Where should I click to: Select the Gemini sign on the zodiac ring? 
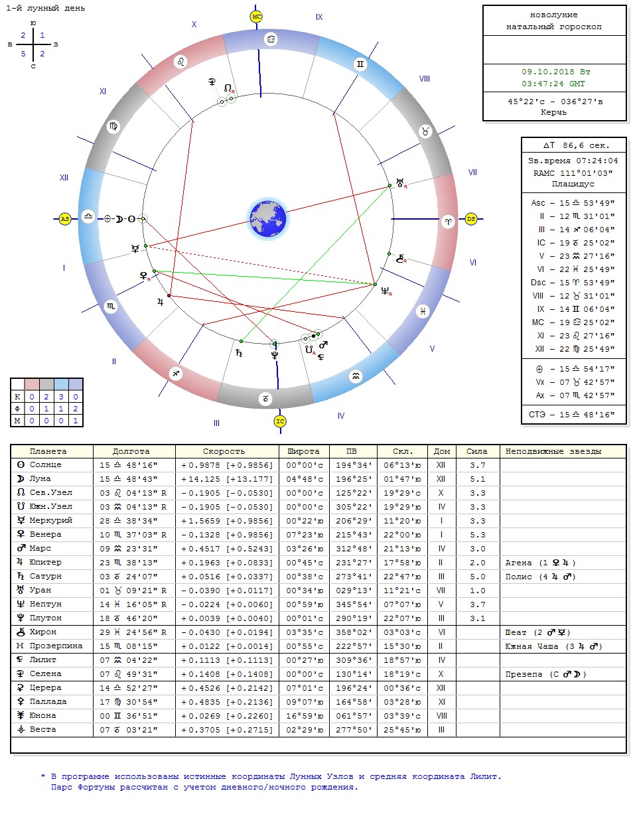point(360,64)
